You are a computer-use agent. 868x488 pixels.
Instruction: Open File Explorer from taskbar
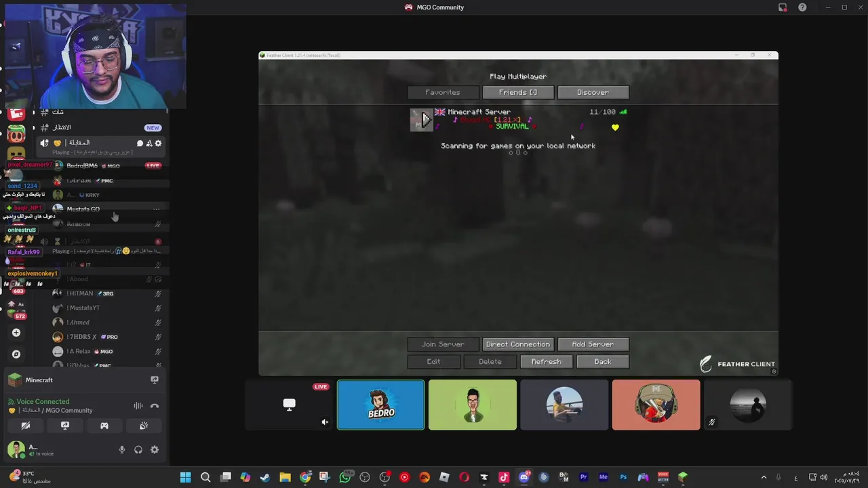pyautogui.click(x=285, y=477)
